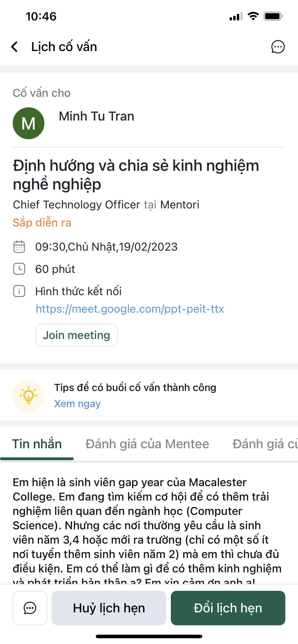The image size is (298, 644).
Task: Open the Xem ngay tips link
Action: [77, 403]
